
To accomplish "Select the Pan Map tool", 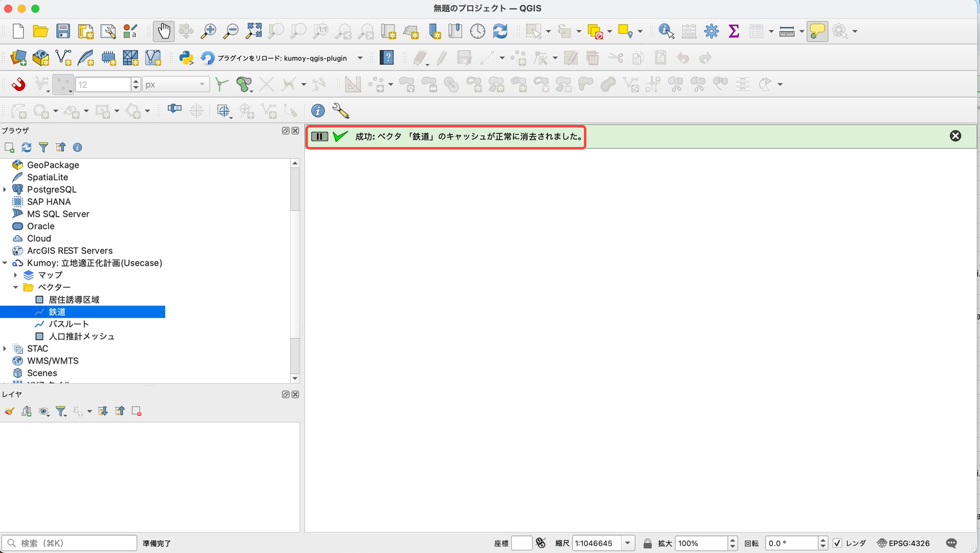I will coord(164,31).
